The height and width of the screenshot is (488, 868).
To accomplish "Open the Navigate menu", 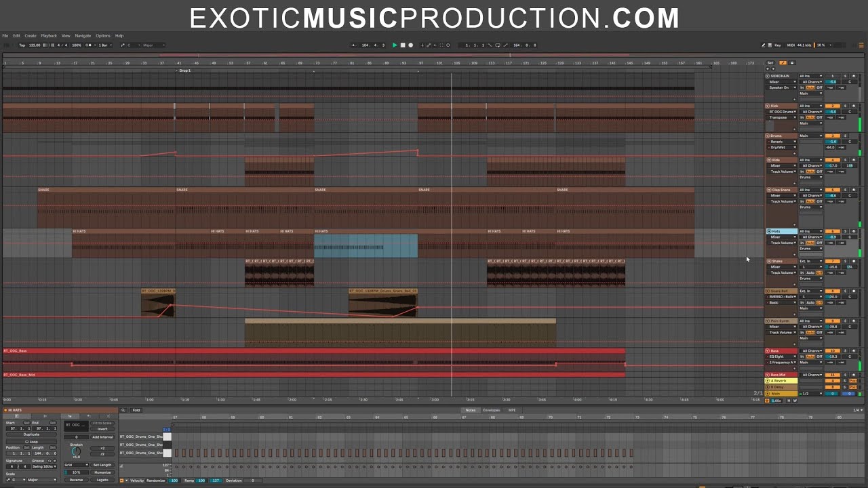I will [83, 36].
